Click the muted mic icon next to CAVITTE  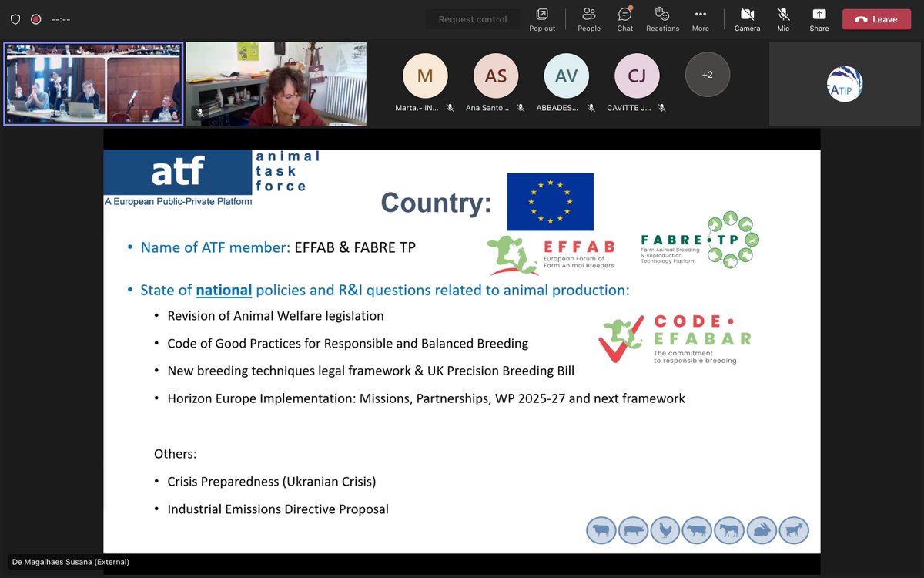click(661, 108)
